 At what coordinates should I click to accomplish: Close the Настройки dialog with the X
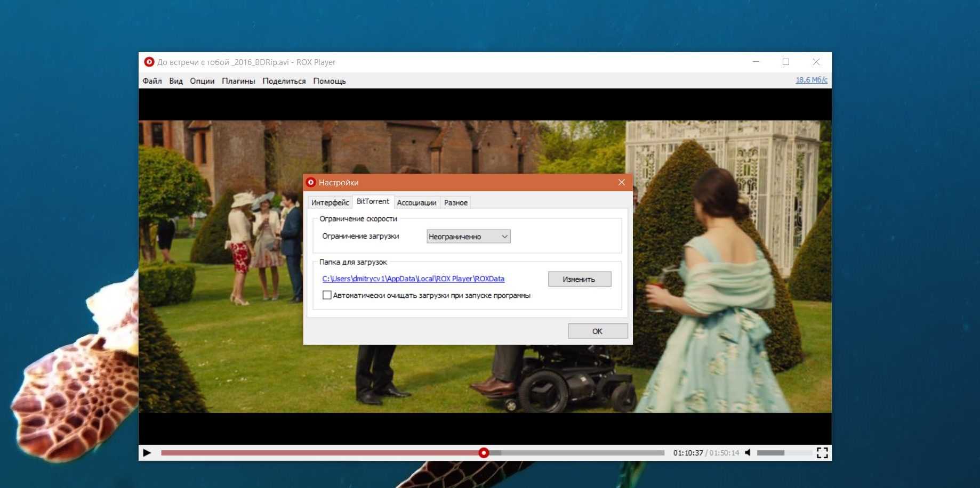click(x=621, y=182)
